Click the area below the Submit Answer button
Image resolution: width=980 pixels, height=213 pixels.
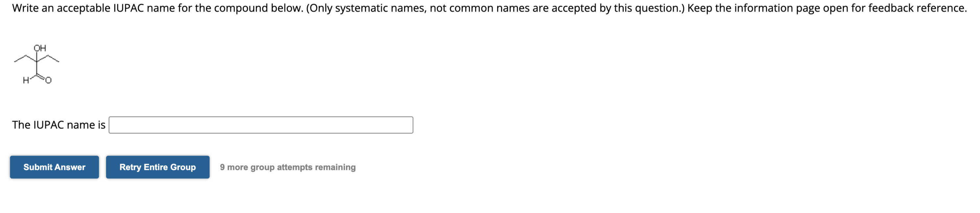click(x=54, y=194)
